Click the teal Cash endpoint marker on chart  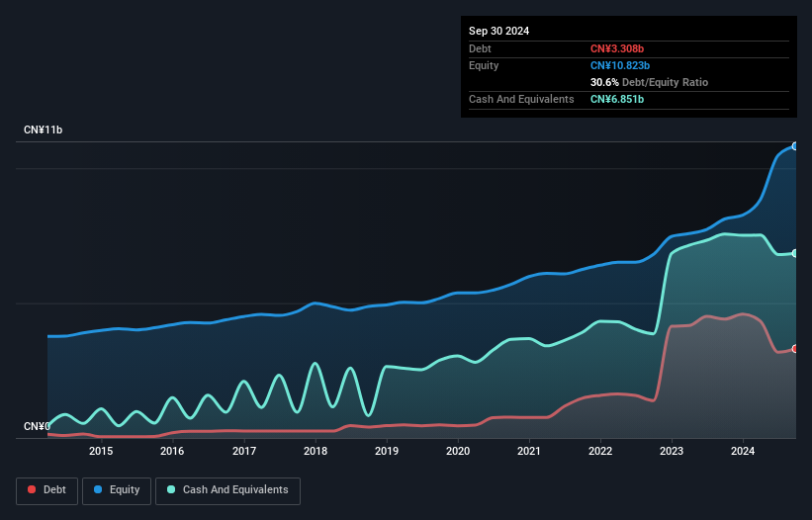(x=795, y=253)
